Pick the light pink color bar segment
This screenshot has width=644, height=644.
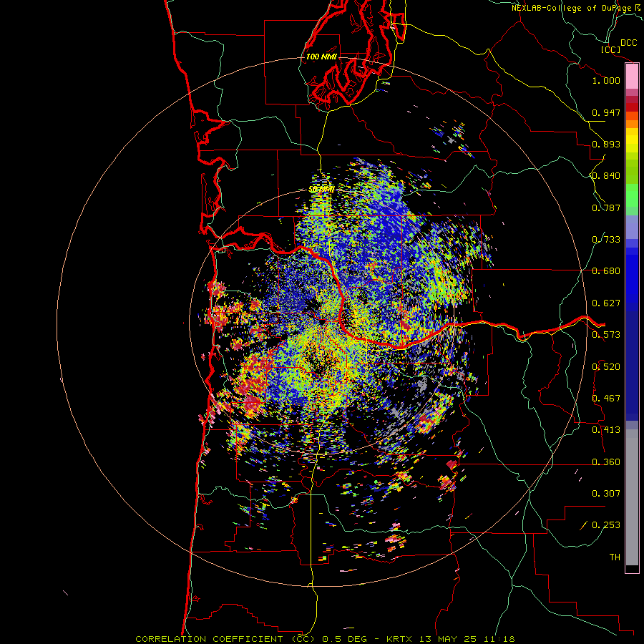(x=632, y=77)
